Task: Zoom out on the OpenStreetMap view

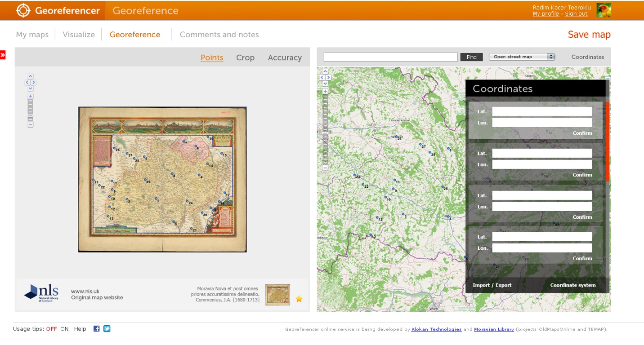Action: coord(325,168)
